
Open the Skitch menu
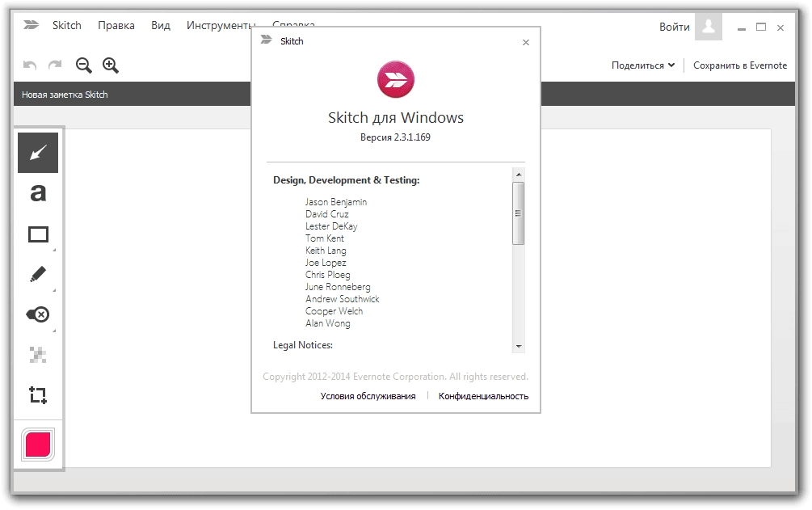click(67, 25)
